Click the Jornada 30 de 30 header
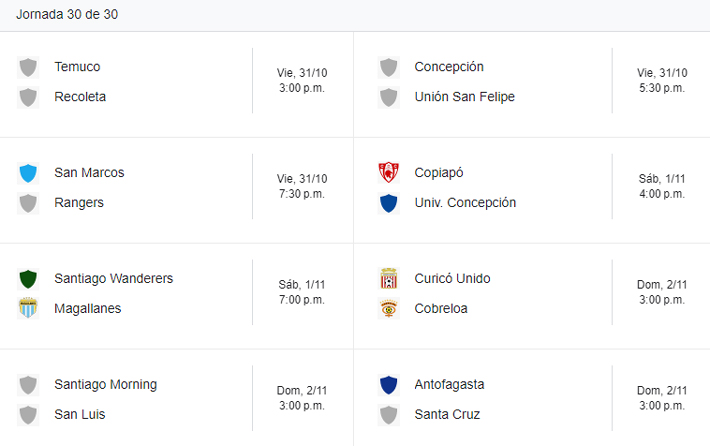This screenshot has width=710, height=446. pos(68,15)
